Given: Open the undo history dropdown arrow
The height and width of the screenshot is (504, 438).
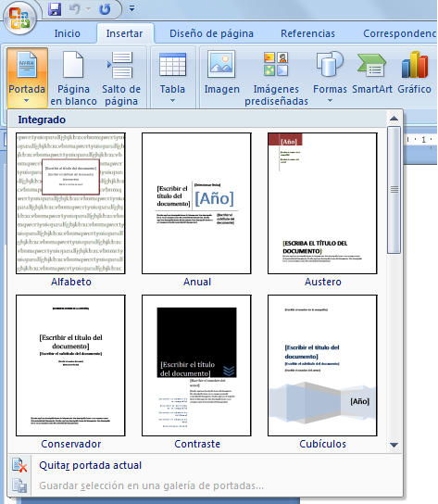Looking at the screenshot, I should (88, 9).
